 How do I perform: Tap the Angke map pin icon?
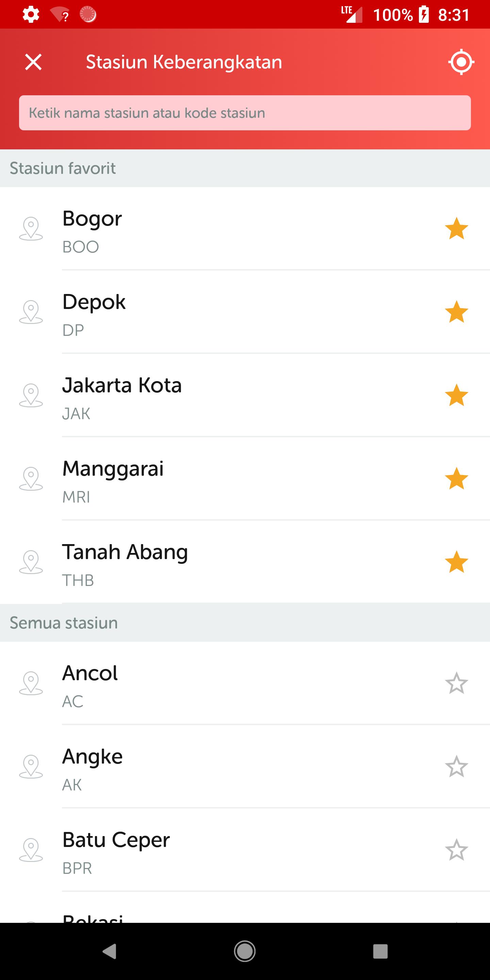point(31,767)
